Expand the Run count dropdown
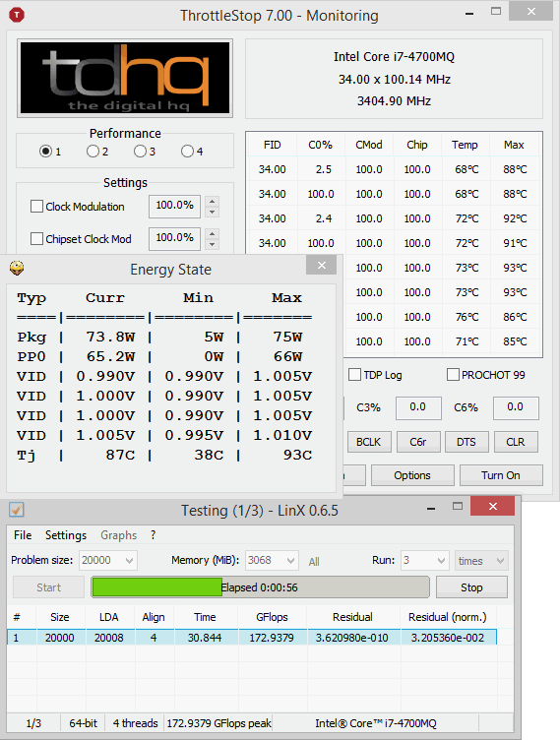The height and width of the screenshot is (740, 560). (441, 561)
